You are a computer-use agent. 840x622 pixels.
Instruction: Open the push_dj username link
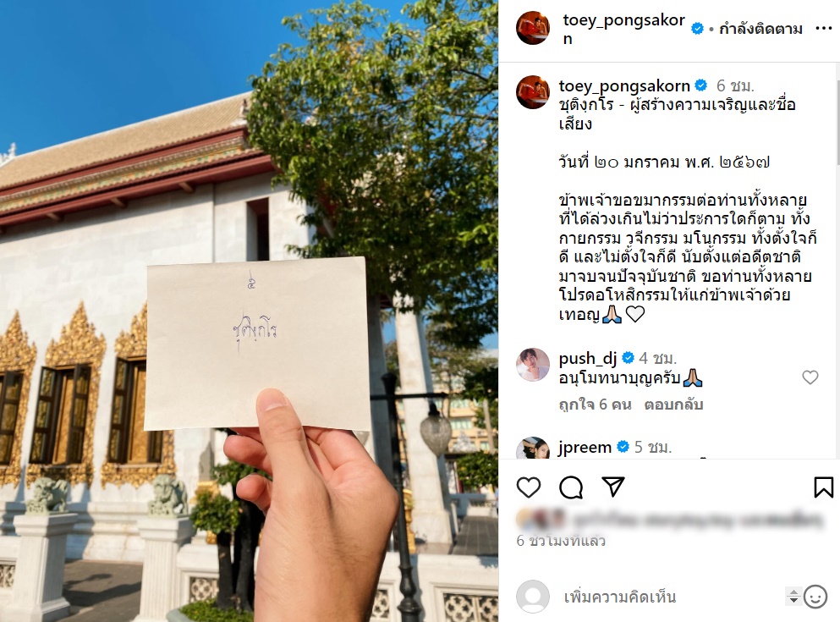pos(588,358)
